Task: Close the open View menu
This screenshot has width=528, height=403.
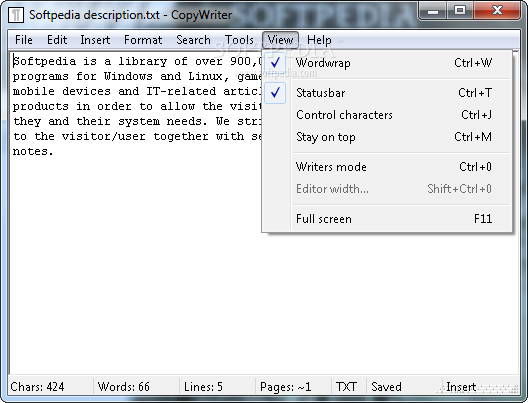Action: pyautogui.click(x=280, y=40)
